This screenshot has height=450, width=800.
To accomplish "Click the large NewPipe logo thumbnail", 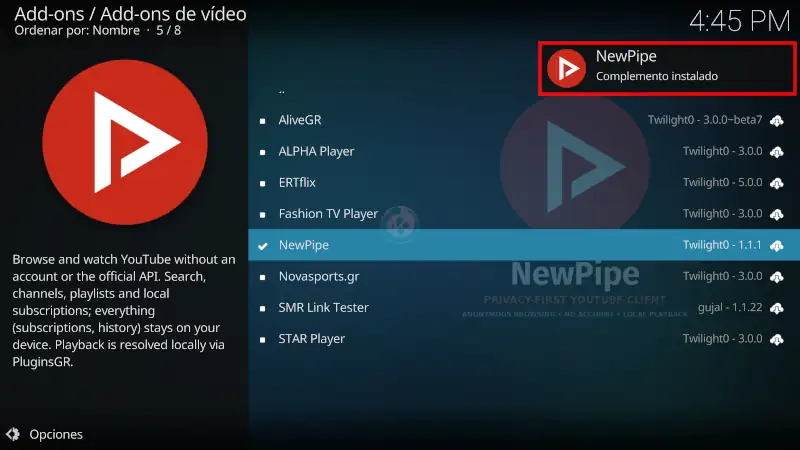I will [125, 142].
